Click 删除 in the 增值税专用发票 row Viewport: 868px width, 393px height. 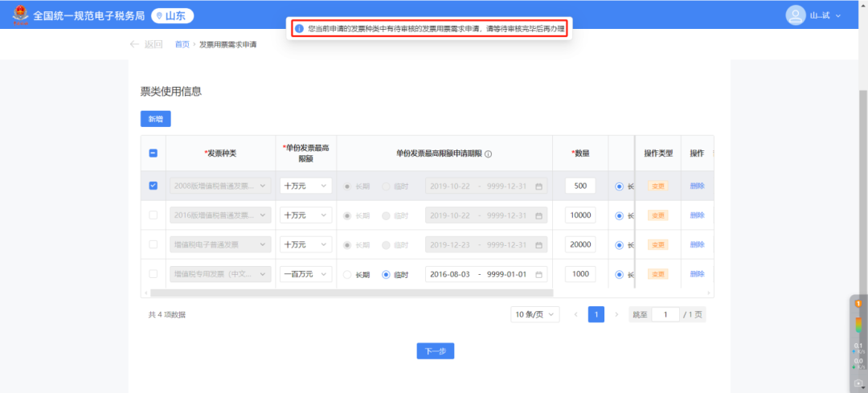click(x=697, y=273)
